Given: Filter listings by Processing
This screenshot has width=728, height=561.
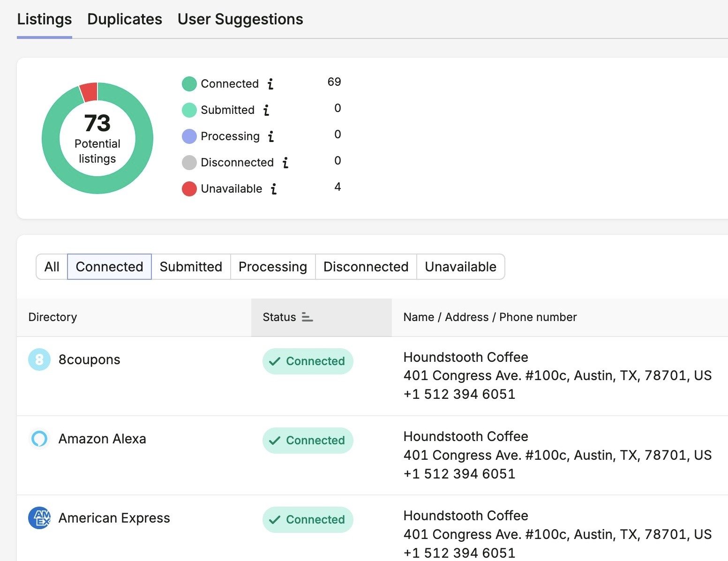Looking at the screenshot, I should point(273,267).
